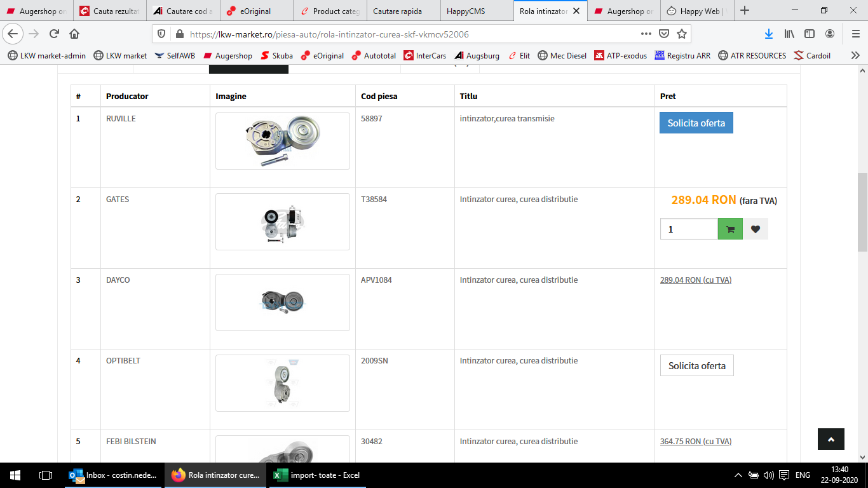The image size is (868, 488).
Task: Open Task View on the taskbar
Action: pyautogui.click(x=46, y=475)
